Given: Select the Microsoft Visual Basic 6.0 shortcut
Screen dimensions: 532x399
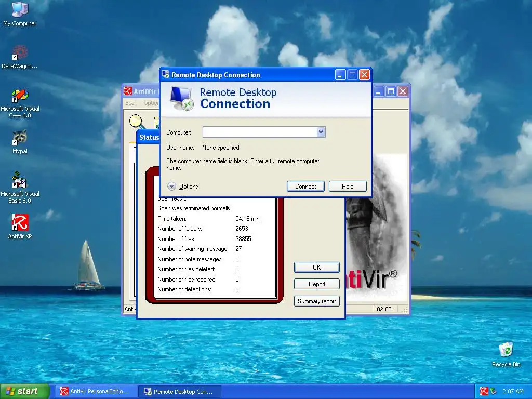Looking at the screenshot, I should 20,188.
